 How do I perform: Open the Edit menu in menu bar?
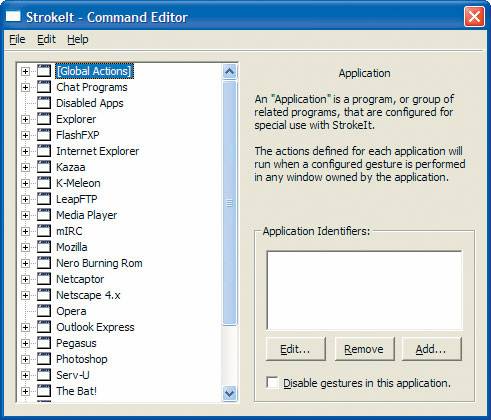(x=46, y=39)
